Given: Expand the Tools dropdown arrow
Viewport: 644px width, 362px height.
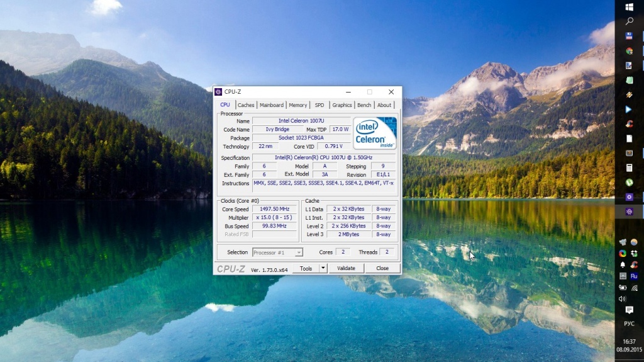Looking at the screenshot, I should point(323,268).
